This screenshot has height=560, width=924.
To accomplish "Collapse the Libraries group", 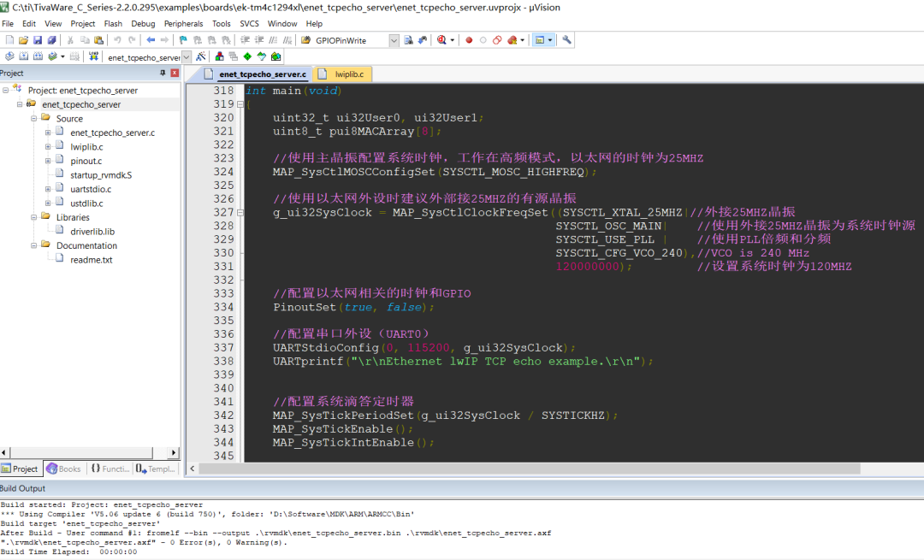I will click(x=33, y=217).
